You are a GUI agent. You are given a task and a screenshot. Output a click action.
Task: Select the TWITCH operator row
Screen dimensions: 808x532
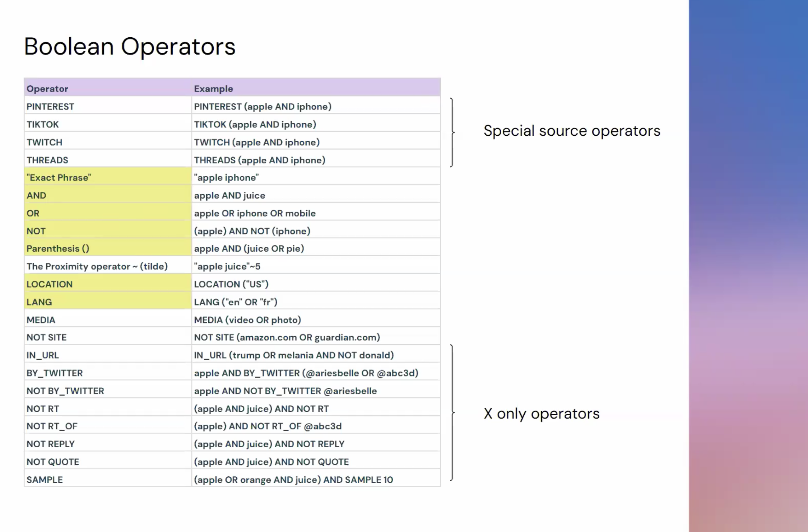coord(45,142)
